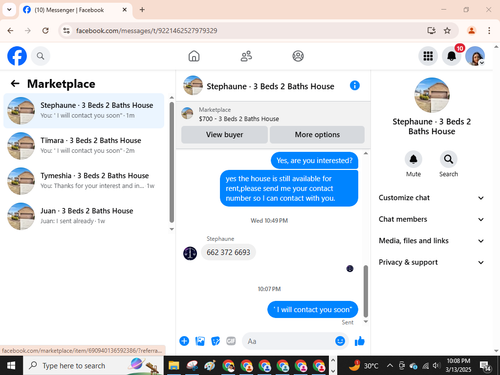Choose a GIF icon in composer
This screenshot has width=500, height=375.
click(231, 341)
